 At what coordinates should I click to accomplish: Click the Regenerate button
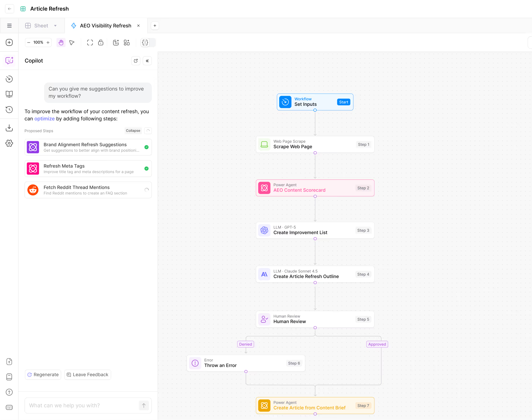click(43, 375)
